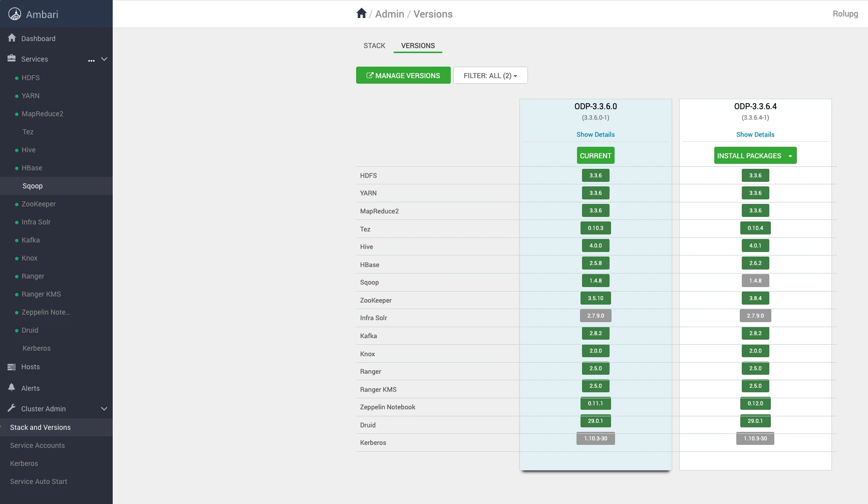Open the Services ellipsis actions menu

(91, 60)
